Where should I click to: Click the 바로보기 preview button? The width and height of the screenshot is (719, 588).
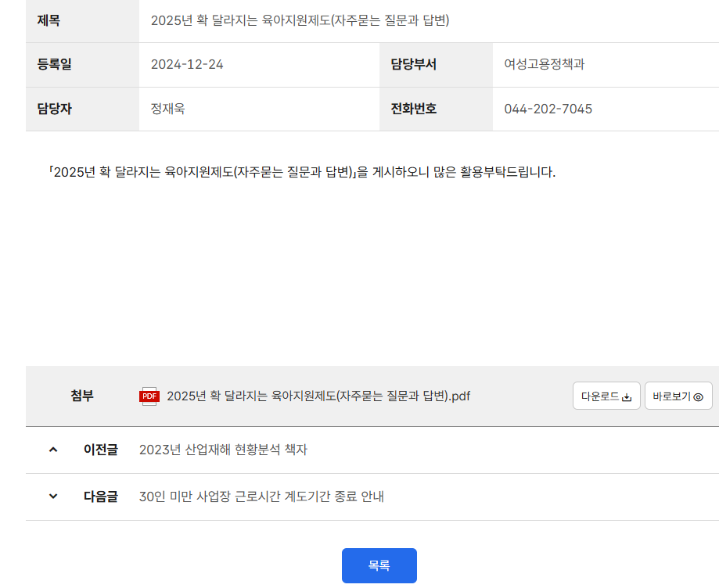tap(678, 396)
